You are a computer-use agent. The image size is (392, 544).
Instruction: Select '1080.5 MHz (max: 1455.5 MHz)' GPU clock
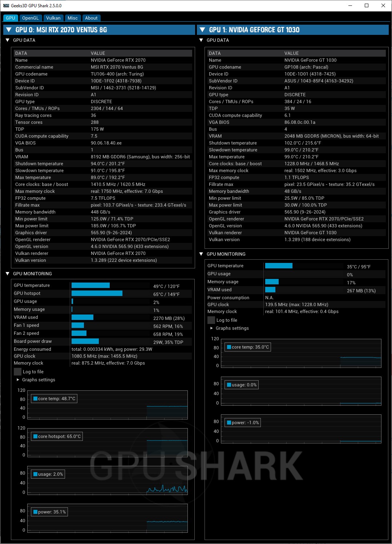104,356
